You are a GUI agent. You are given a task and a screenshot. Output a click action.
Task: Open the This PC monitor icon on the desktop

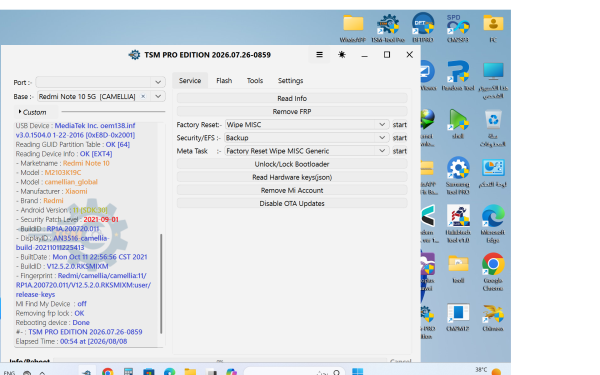493,79
